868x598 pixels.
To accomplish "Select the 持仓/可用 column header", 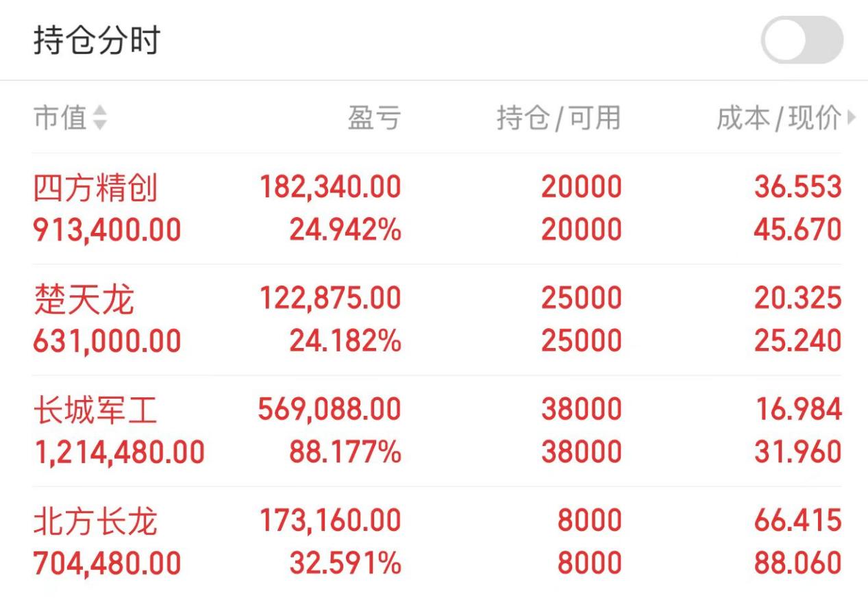I will [x=559, y=118].
